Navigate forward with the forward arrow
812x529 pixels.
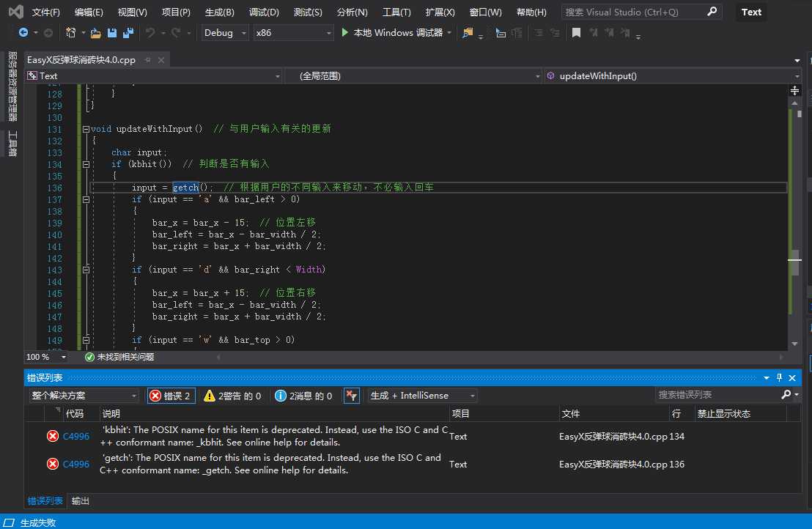click(48, 33)
